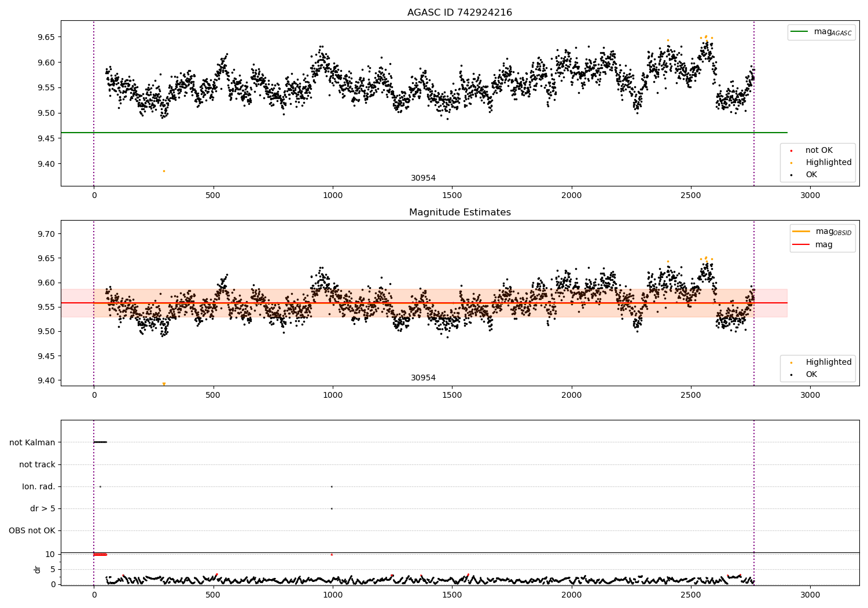Click the 'Magnitude Estimates' plot title

(x=459, y=212)
